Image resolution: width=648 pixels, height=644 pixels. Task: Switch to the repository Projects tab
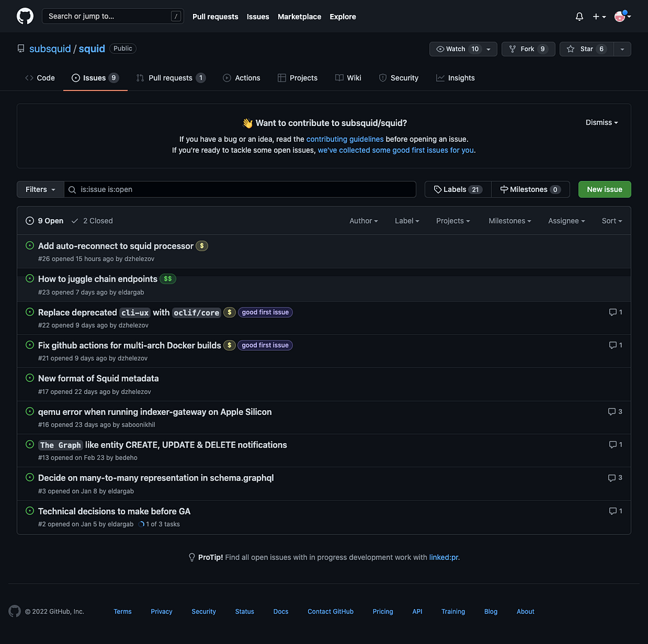(x=297, y=78)
